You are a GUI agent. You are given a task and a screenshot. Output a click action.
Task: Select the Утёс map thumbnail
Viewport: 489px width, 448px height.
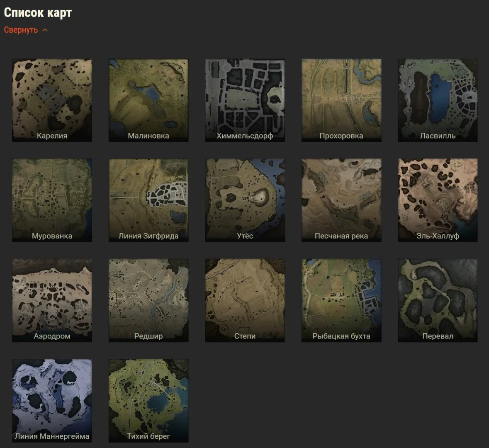[x=245, y=200]
